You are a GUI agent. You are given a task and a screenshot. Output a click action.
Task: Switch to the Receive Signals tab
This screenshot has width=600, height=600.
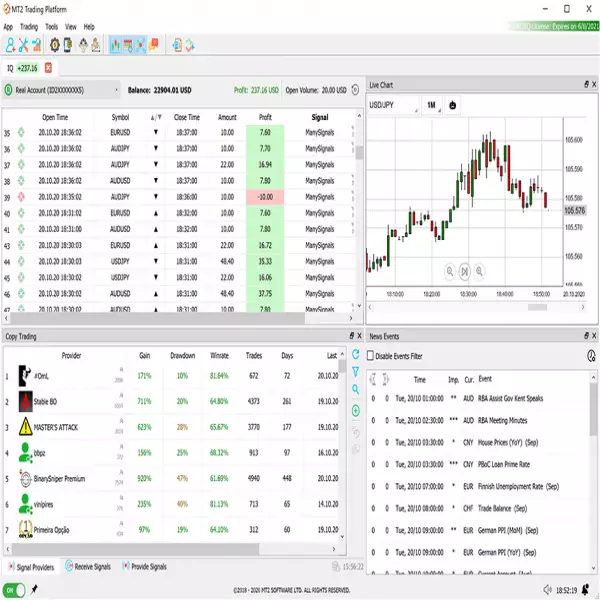pos(92,567)
